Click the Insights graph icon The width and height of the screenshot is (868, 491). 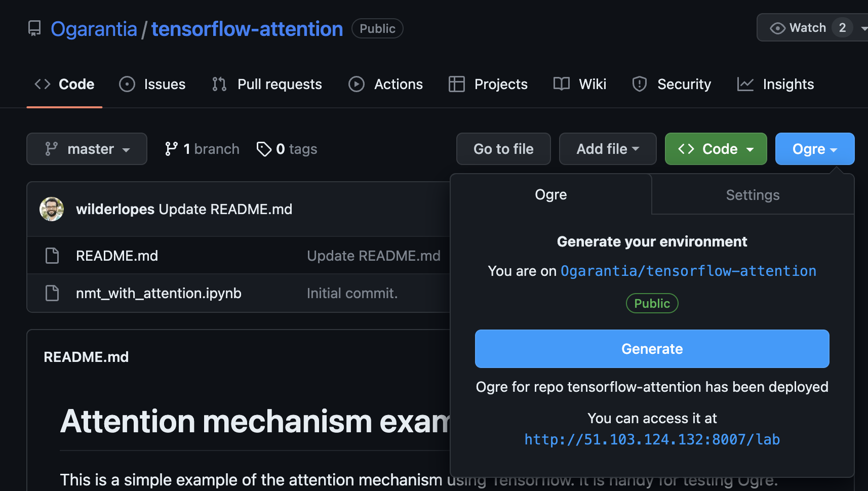[745, 84]
